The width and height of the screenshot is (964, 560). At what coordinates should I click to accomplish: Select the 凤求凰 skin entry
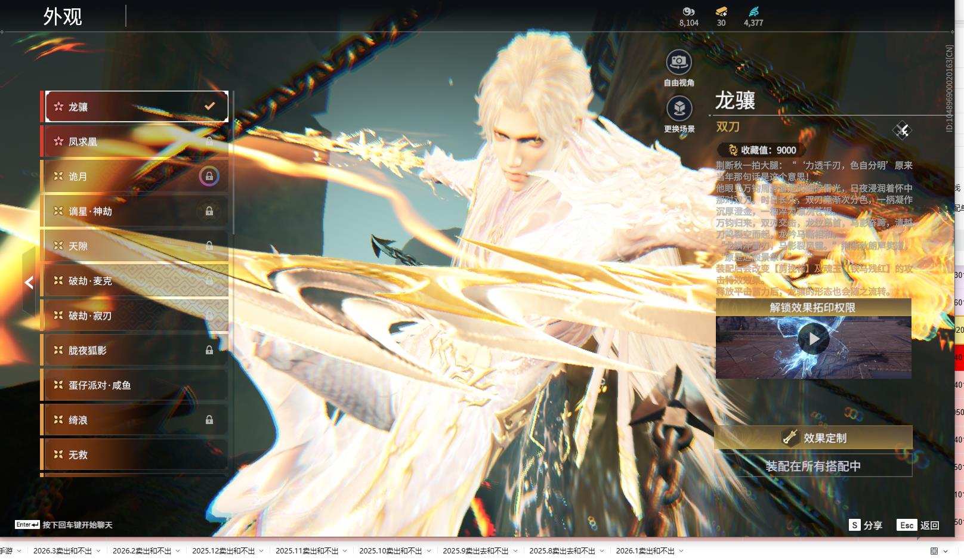(x=134, y=141)
